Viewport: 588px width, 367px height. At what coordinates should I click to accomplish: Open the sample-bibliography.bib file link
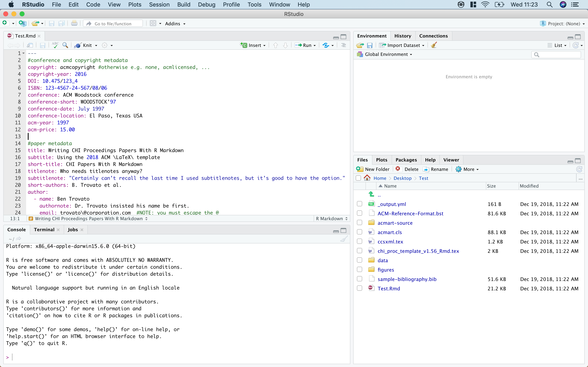(407, 279)
